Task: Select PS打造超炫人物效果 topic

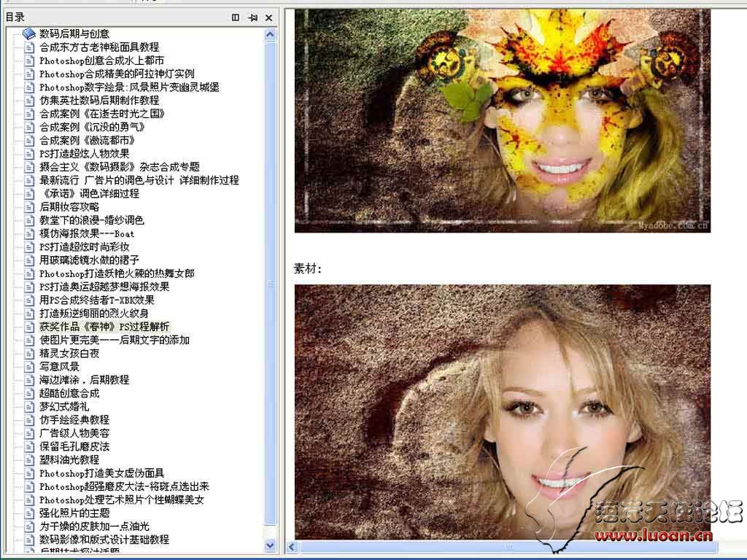Action: (x=85, y=154)
